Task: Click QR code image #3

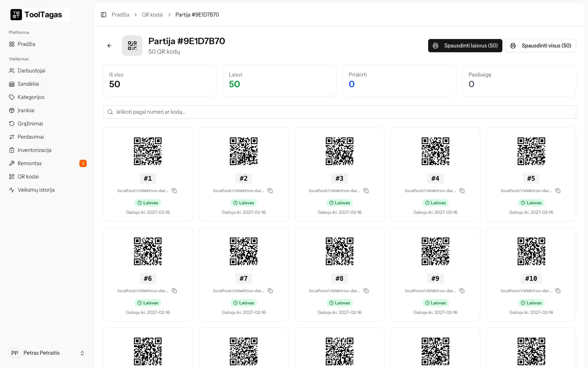Action: [340, 151]
